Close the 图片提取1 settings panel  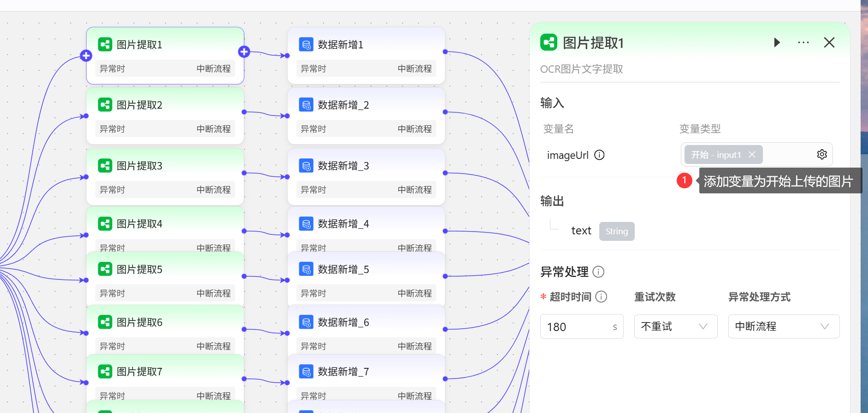[829, 43]
